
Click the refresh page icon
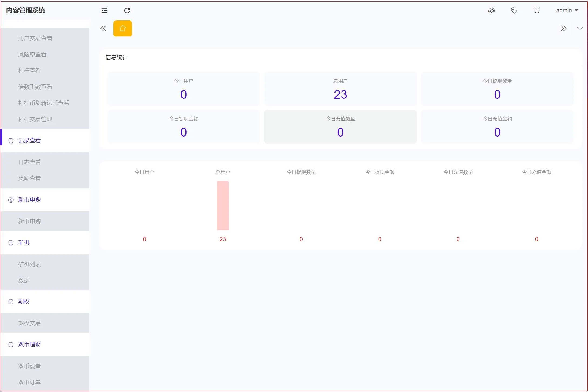(127, 11)
